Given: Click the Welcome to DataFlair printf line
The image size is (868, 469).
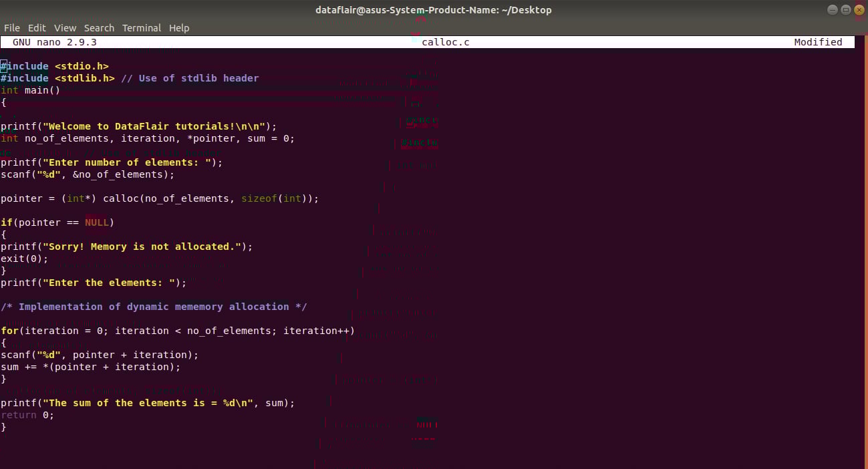Looking at the screenshot, I should 138,126.
